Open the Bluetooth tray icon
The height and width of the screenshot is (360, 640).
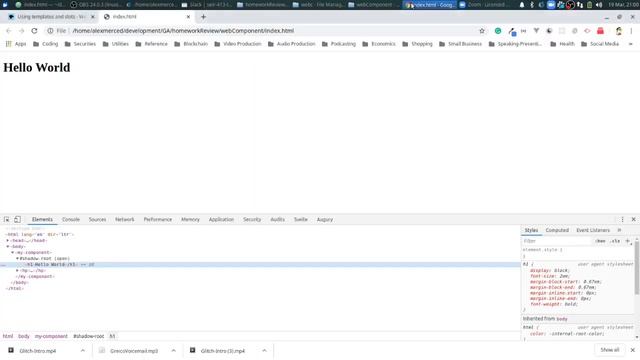532,5
